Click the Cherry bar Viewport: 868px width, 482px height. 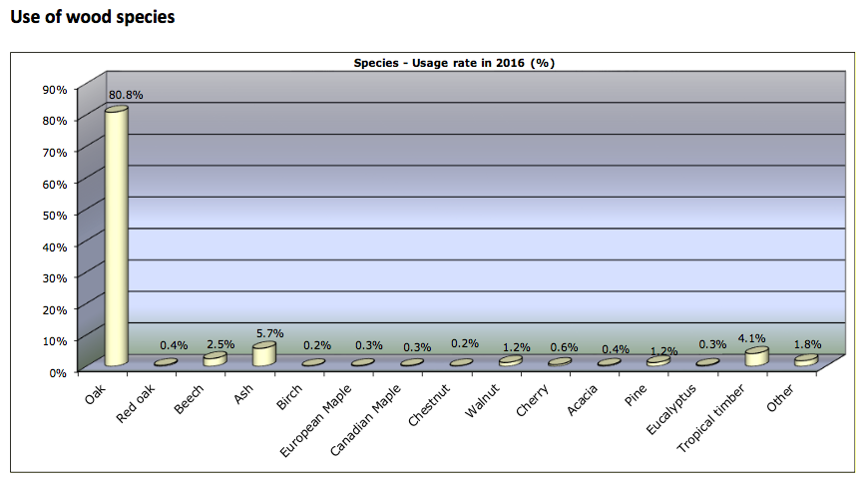point(560,362)
